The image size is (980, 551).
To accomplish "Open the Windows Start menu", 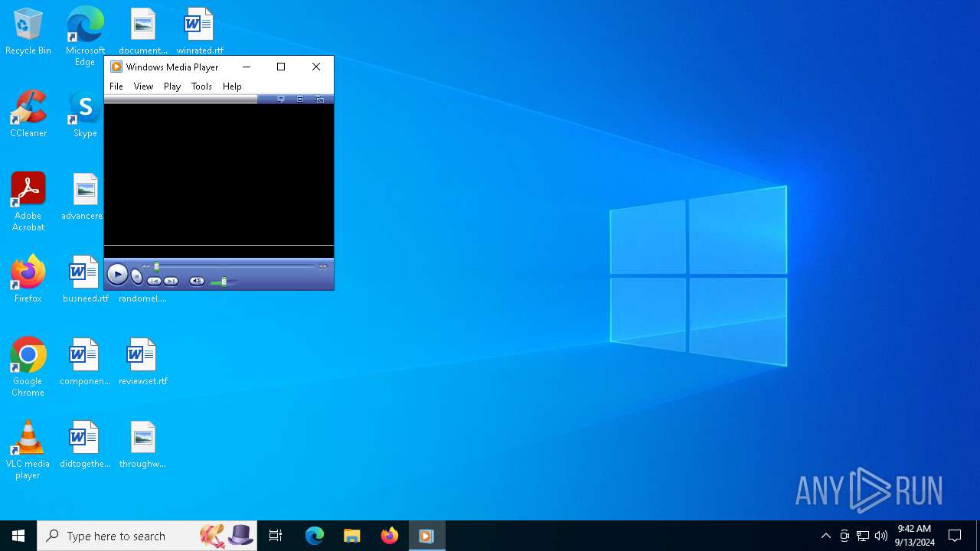I will (x=18, y=536).
